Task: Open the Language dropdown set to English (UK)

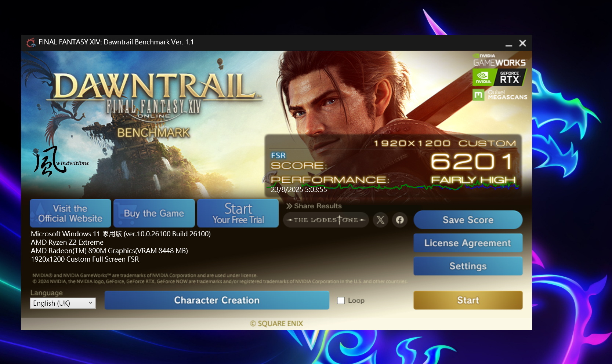Action: click(63, 303)
